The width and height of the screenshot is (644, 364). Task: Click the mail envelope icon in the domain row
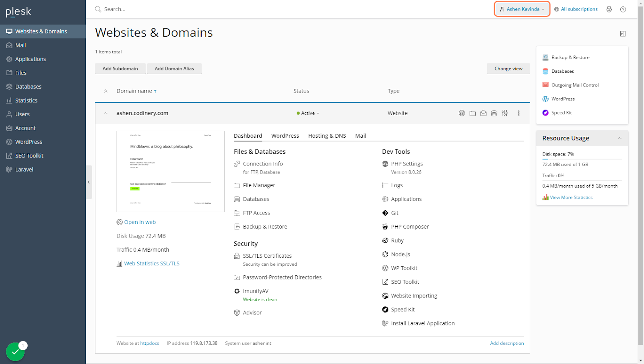point(483,113)
